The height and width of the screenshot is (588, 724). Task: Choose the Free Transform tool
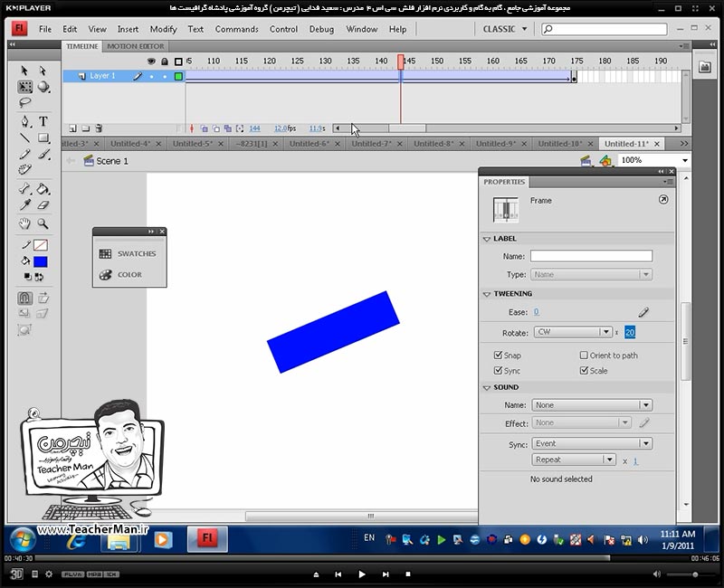pyautogui.click(x=25, y=87)
